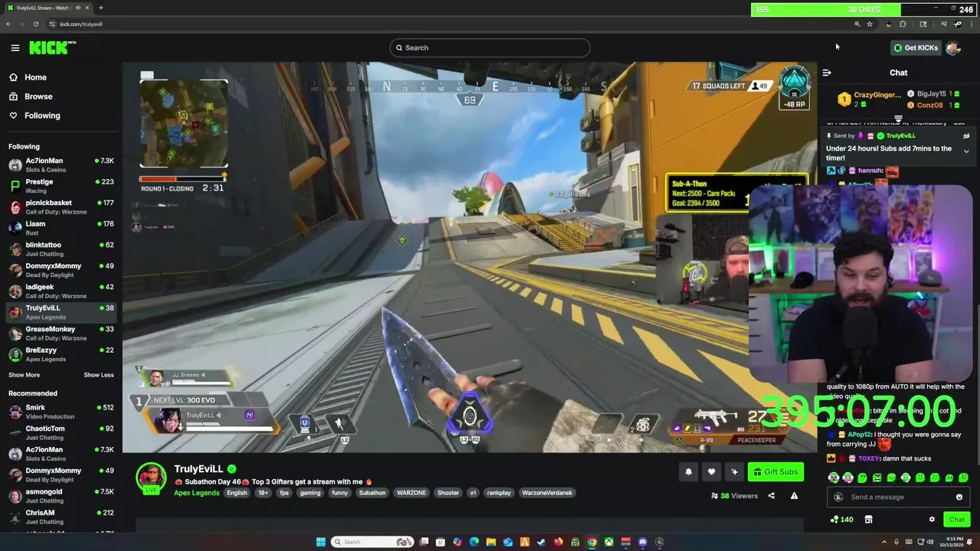Collapse the gift leaderboard handle
Image resolution: width=980 pixels, height=551 pixels.
tap(898, 119)
